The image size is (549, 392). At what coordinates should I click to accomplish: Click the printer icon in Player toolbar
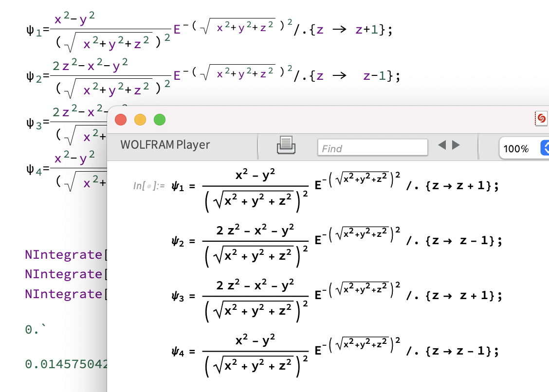tap(286, 145)
